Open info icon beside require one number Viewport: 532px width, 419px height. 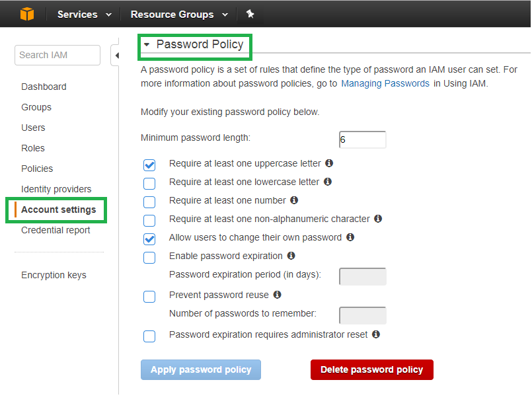tap(294, 200)
